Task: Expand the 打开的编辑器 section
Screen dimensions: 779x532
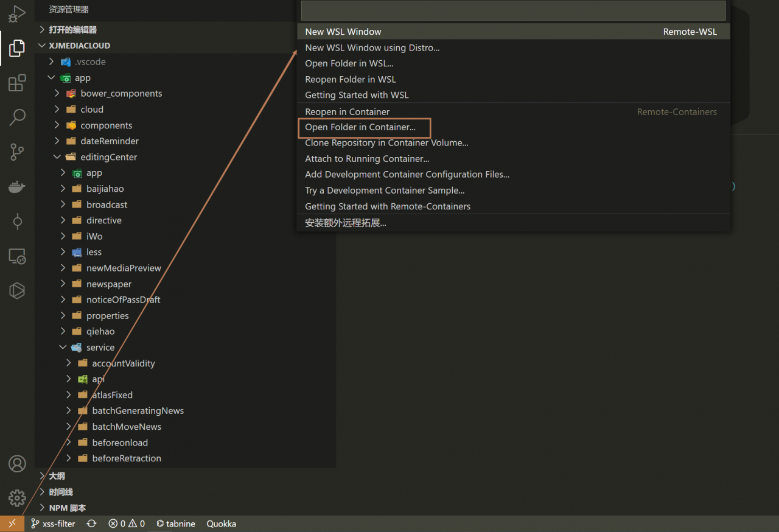Action: pyautogui.click(x=185, y=30)
